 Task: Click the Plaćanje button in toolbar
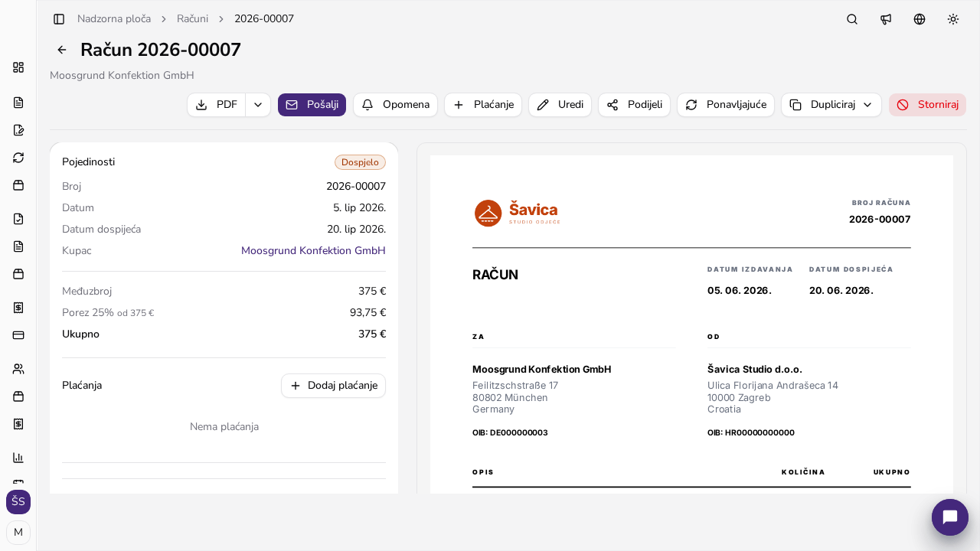tap(483, 105)
